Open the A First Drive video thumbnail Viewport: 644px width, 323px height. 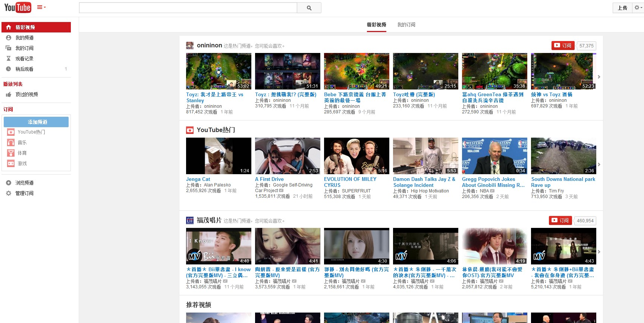(288, 156)
